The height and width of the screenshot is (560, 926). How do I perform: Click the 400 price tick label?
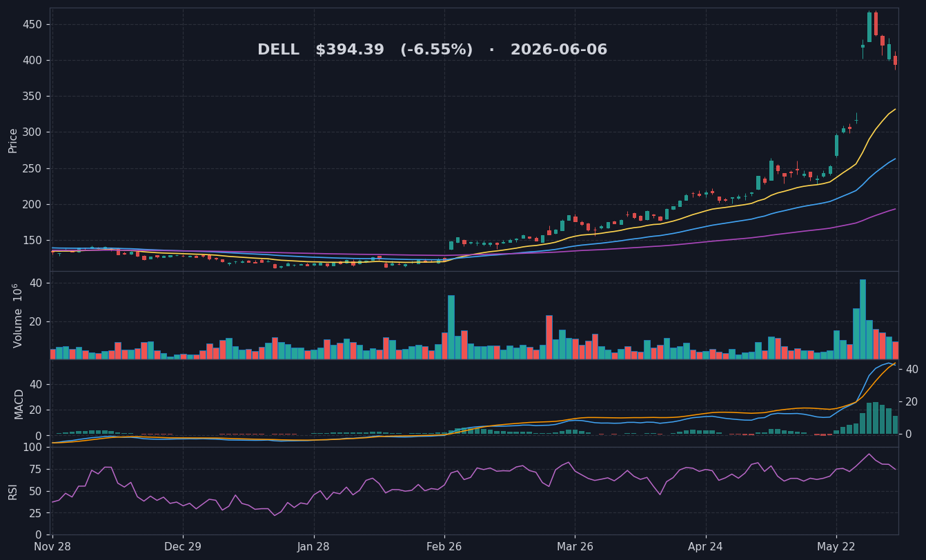pos(33,60)
